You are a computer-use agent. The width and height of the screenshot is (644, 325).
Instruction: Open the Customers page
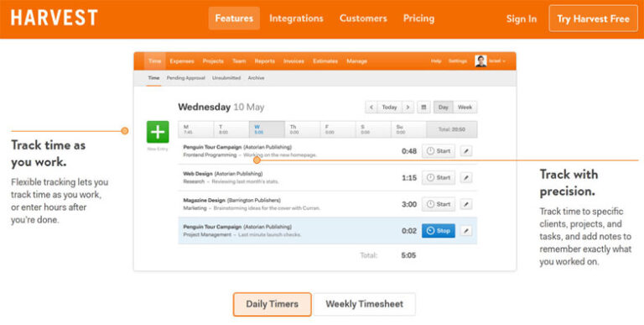click(363, 18)
